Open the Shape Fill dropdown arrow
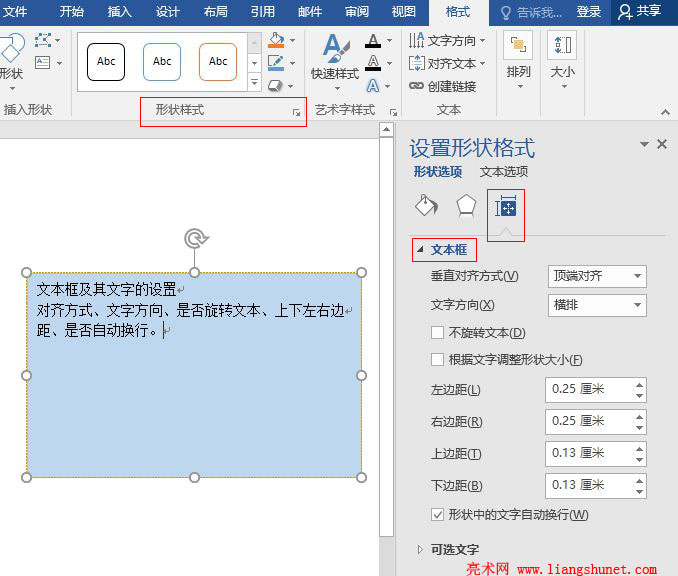Screen dimensions: 678x576 (x=292, y=40)
